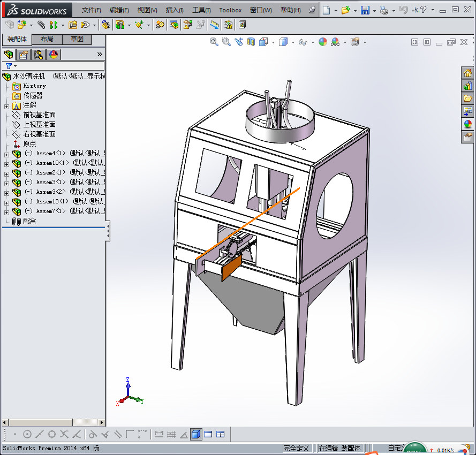
Task: Expand the Assem10<1> tree node
Action: click(6, 164)
